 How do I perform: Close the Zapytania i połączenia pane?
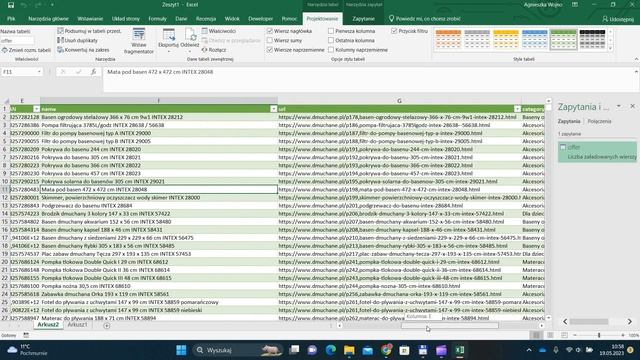click(632, 106)
